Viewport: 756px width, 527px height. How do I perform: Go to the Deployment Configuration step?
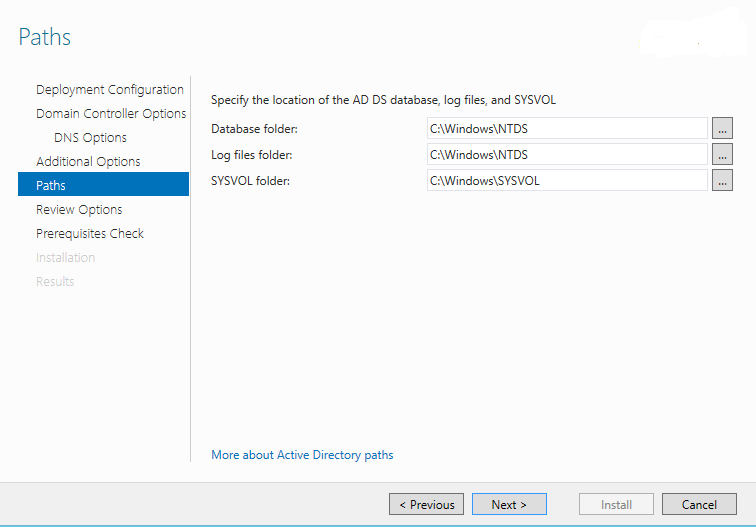pos(109,90)
